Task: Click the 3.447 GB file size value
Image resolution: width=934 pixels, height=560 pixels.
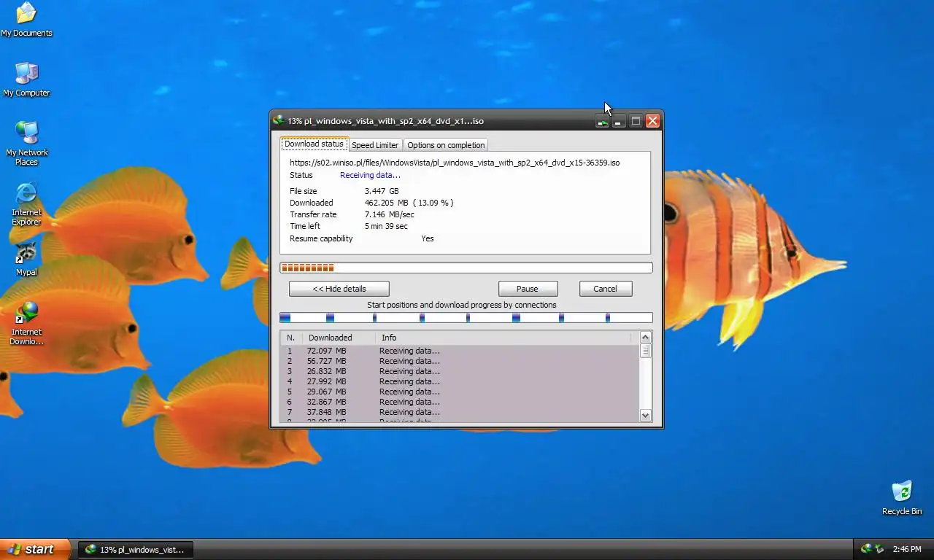Action: click(382, 191)
